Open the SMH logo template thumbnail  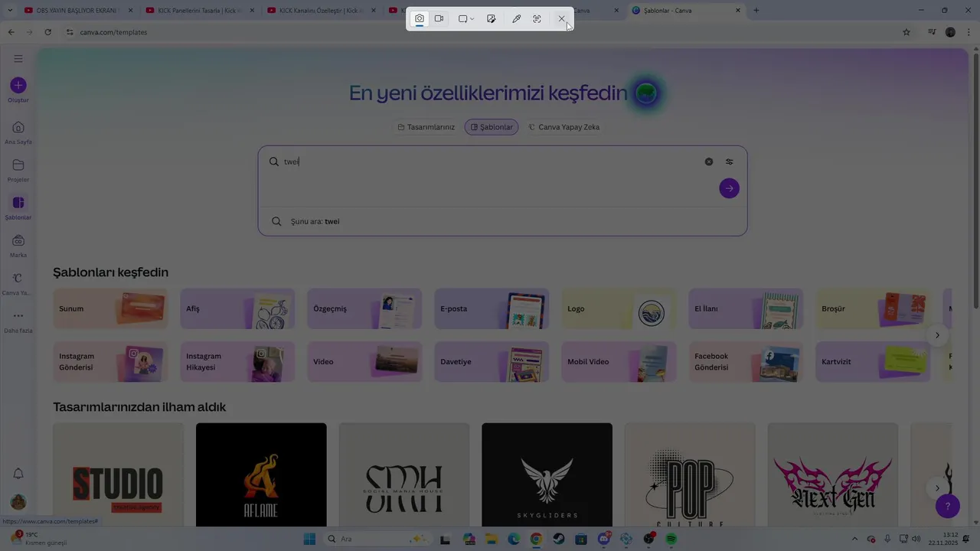(x=404, y=474)
